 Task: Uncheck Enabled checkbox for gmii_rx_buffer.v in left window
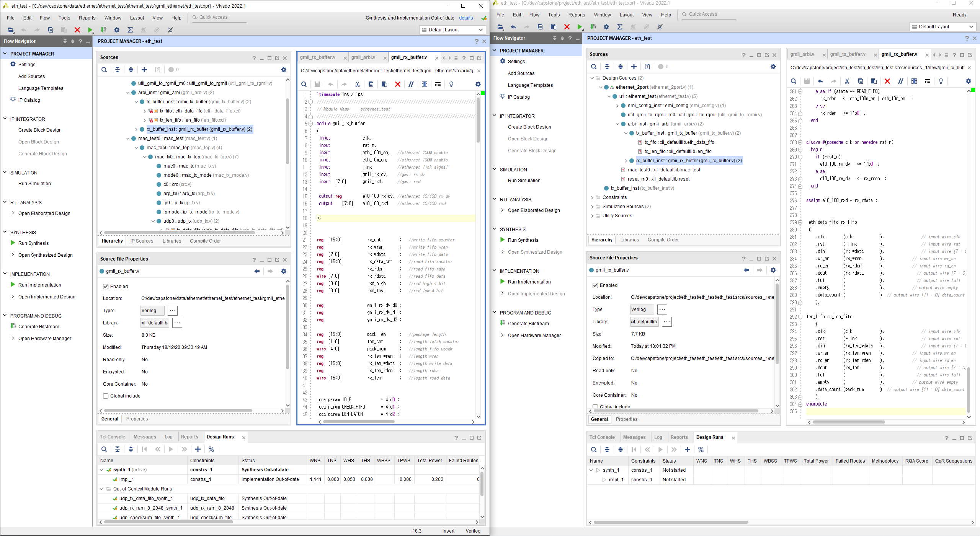click(x=106, y=287)
